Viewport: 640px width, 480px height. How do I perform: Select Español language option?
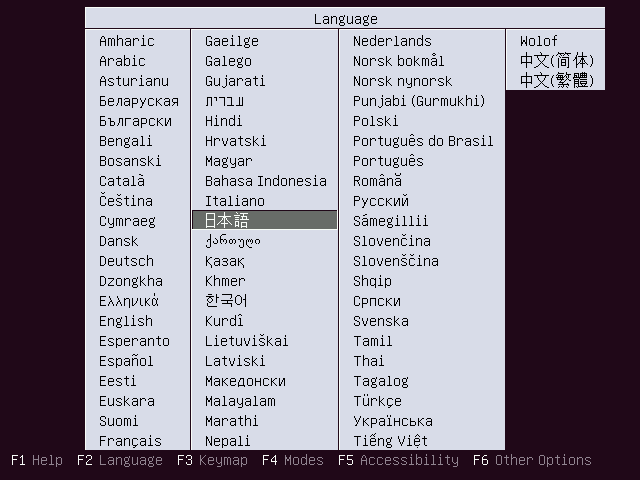tap(127, 361)
